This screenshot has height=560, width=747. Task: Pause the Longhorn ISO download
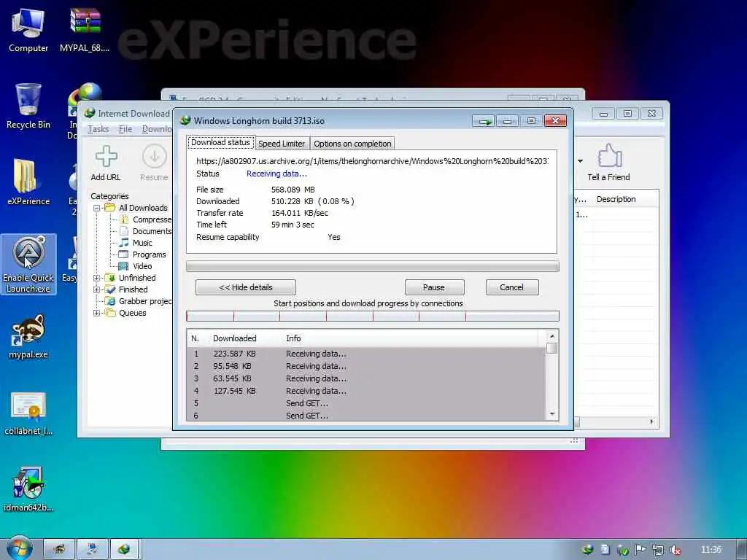[x=434, y=287]
